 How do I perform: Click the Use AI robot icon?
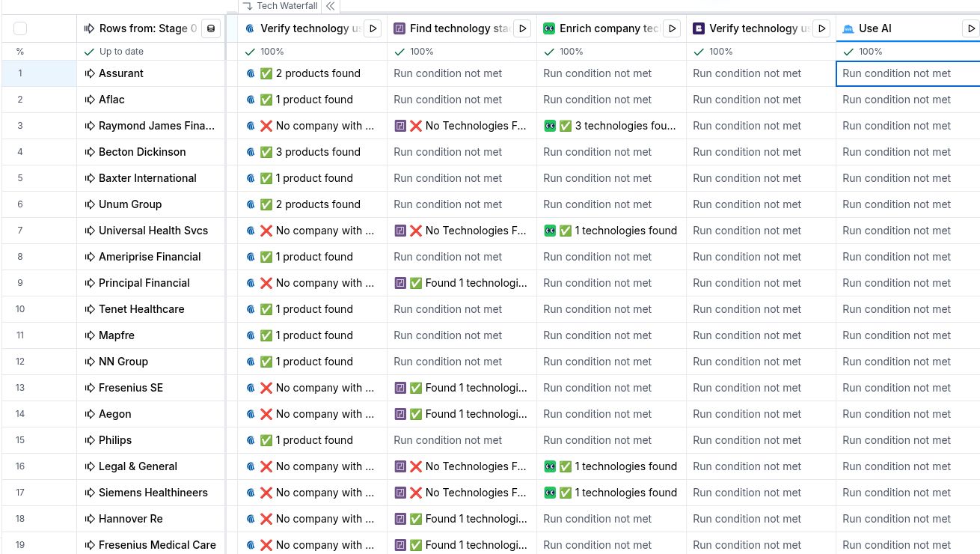[848, 28]
